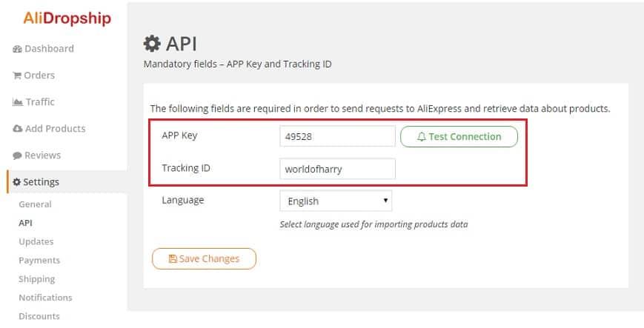Click the Add Products cloud icon
The image size is (644, 328).
click(18, 129)
